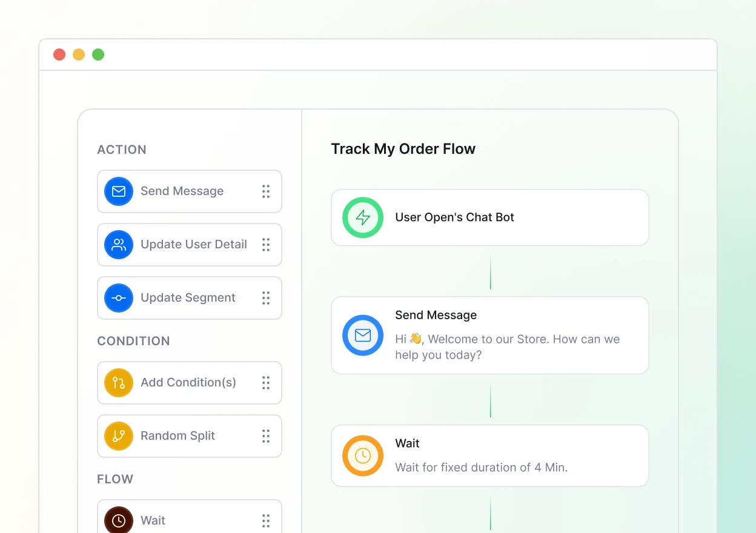Click the orange clock icon in Wait step
Viewport: 756px width, 533px height.
363,455
